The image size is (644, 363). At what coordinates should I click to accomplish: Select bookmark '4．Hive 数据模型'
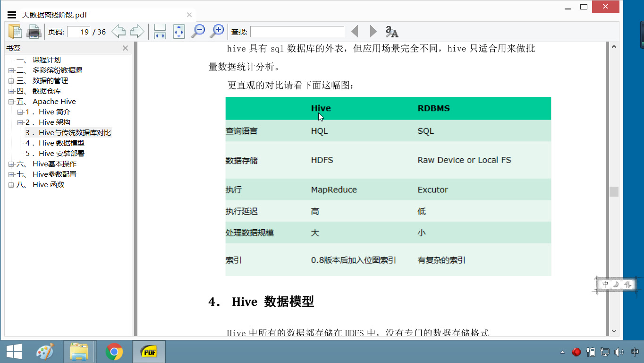click(55, 143)
